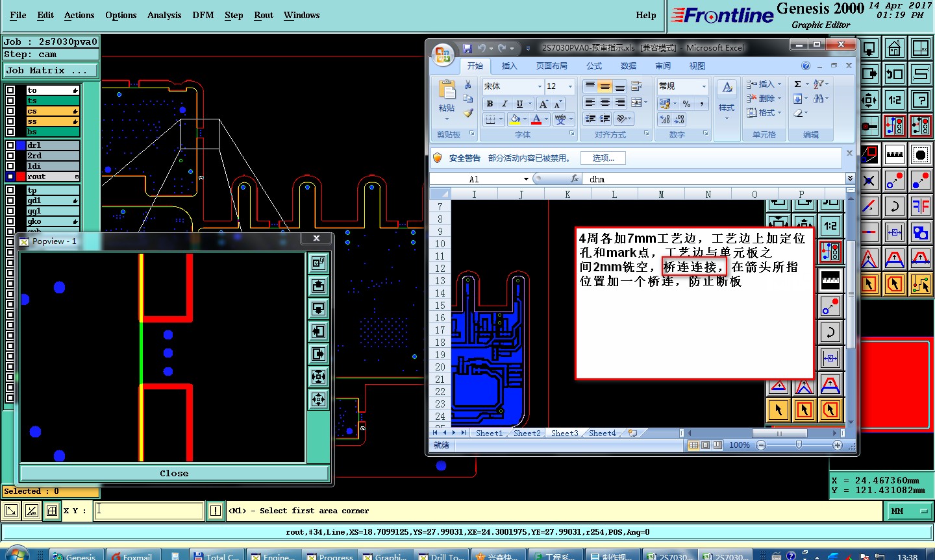The height and width of the screenshot is (560, 935).
Task: Click Excel Save icon in quick access toolbar
Action: click(467, 48)
